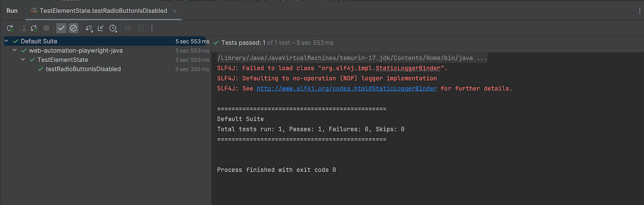Collapse the TestElementState tree node
The image size is (644, 205).
23,60
